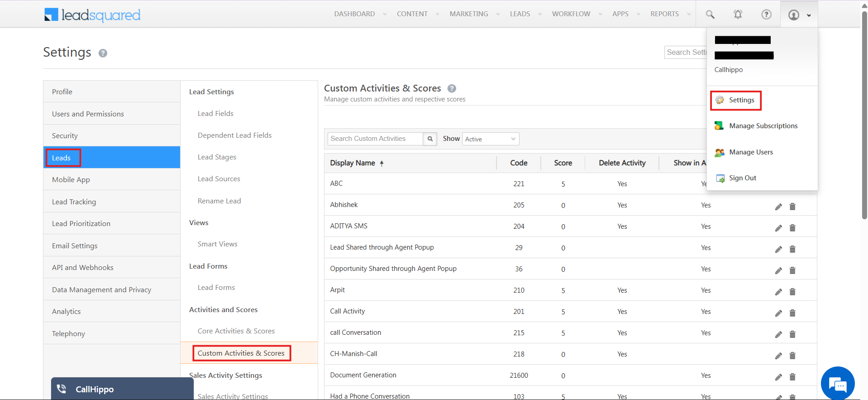Open the user profile avatar menu

coord(799,14)
